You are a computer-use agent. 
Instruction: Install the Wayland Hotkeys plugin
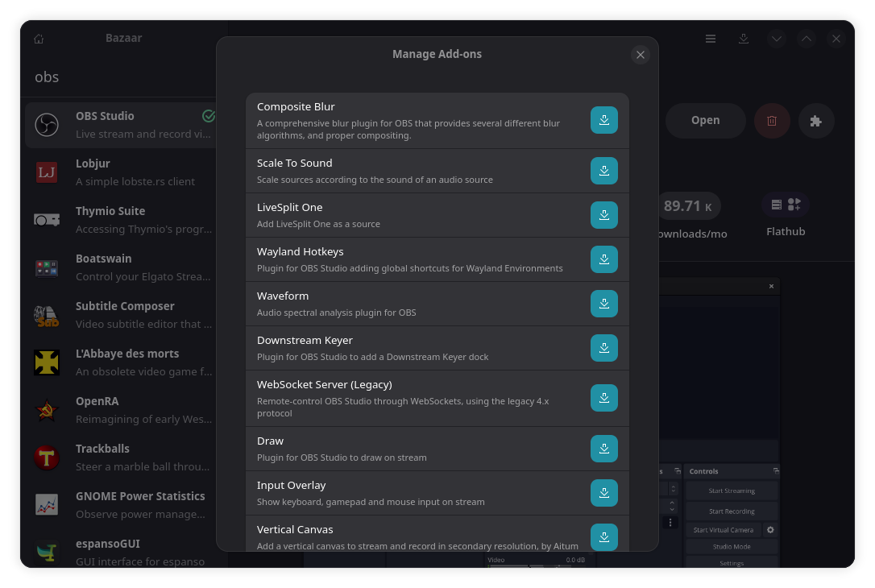(x=604, y=259)
